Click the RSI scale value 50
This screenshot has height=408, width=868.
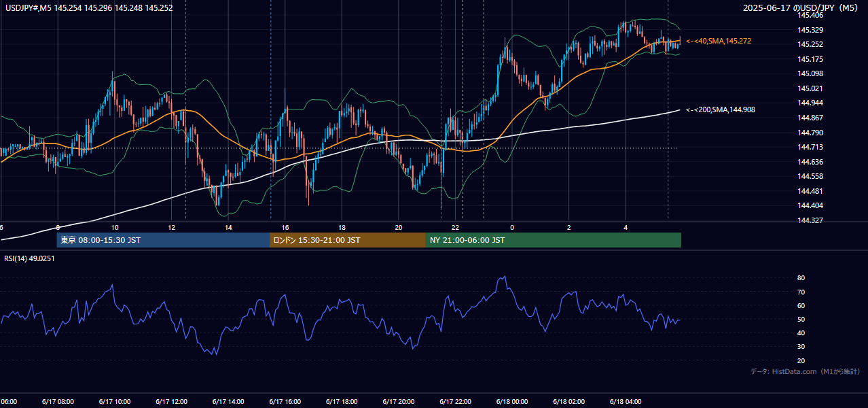[801, 319]
